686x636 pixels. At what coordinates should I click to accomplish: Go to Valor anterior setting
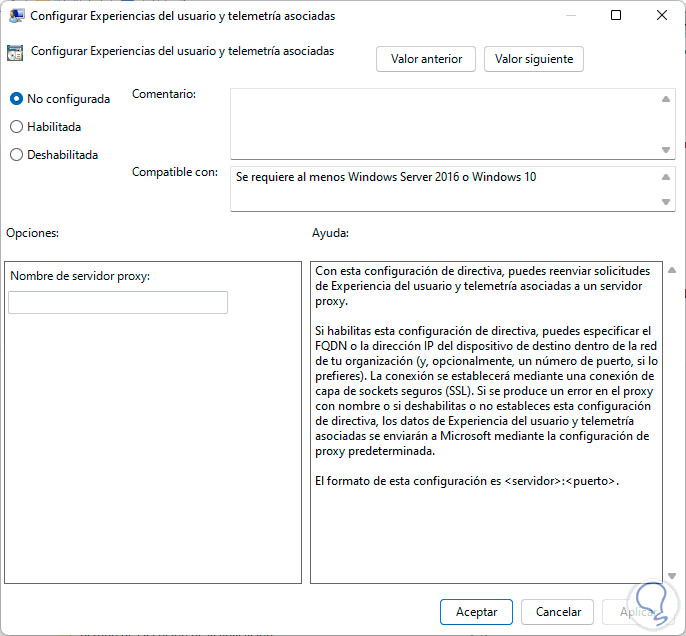click(x=426, y=59)
